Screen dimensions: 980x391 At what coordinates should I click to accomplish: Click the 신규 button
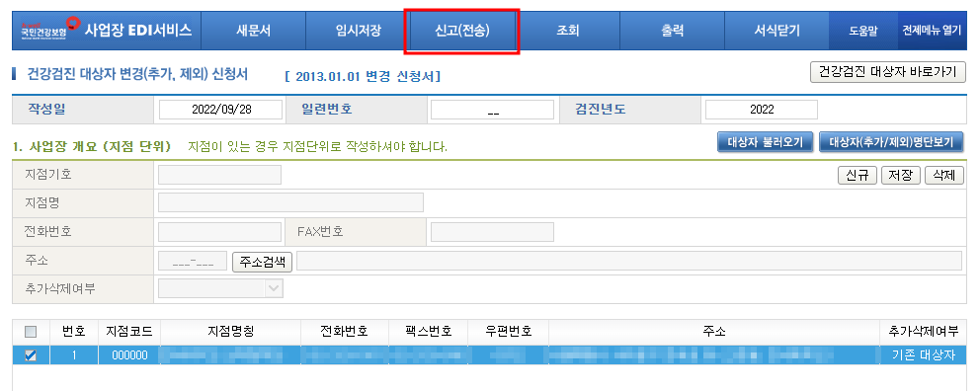(857, 176)
